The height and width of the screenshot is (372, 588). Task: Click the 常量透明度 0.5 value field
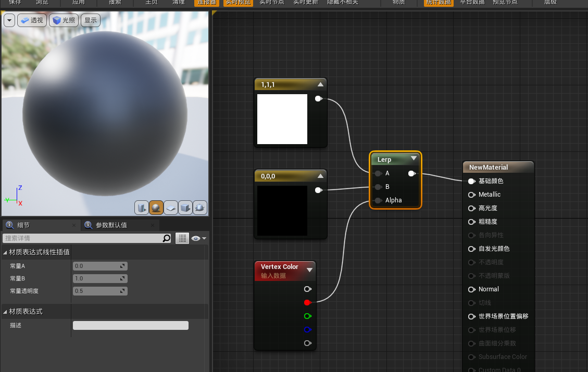[100, 291]
